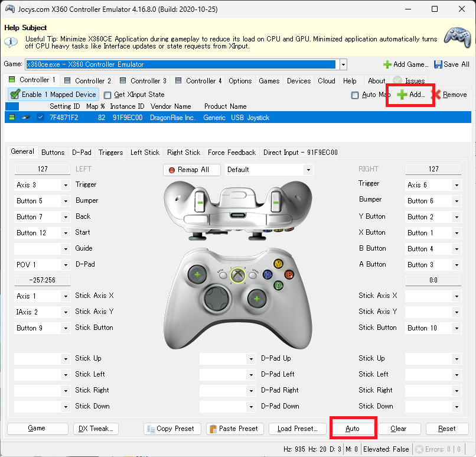Open the left Trigger Axis 3 dropdown
Image resolution: width=476 pixels, height=457 pixels.
click(65, 185)
